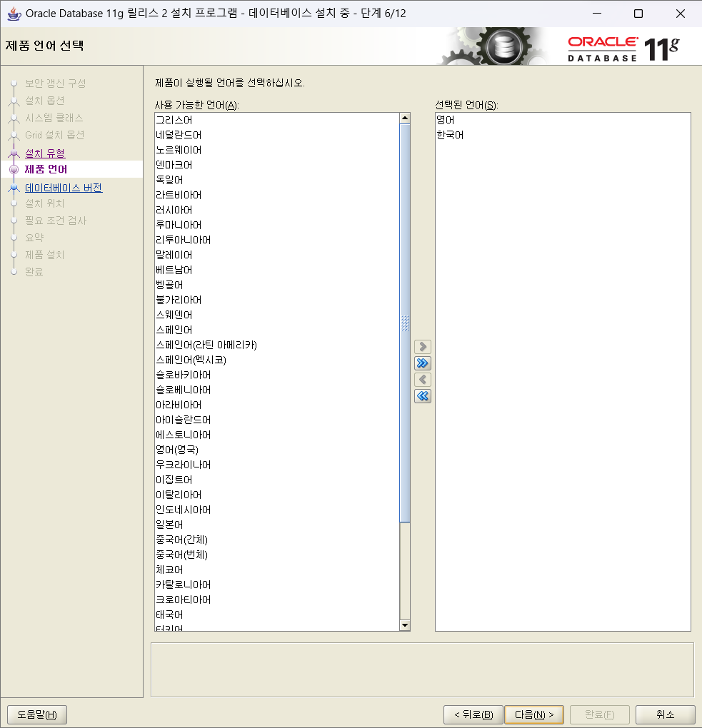Viewport: 702px width, 728px height.
Task: Select 태국어 in the available languages
Action: 277,615
